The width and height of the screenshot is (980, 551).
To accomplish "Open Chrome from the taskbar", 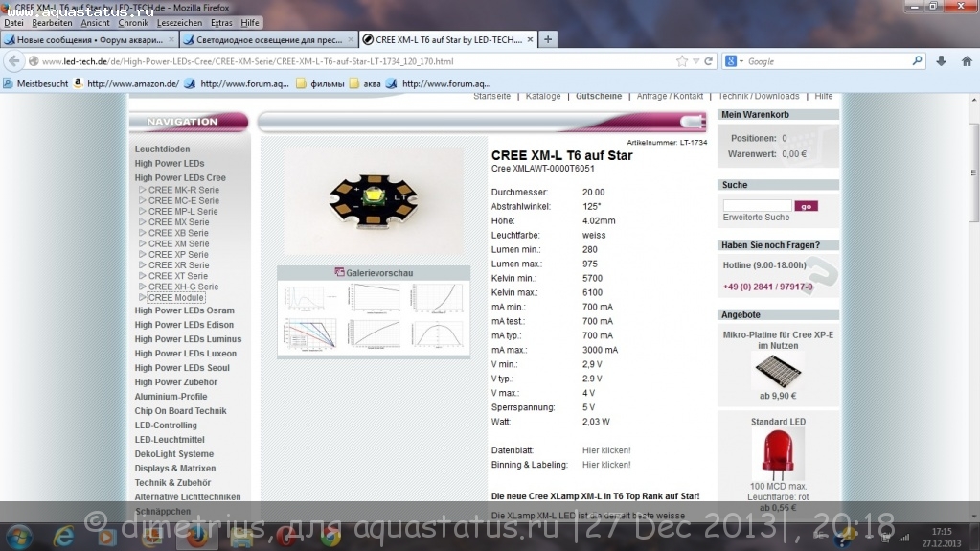I will tap(330, 537).
